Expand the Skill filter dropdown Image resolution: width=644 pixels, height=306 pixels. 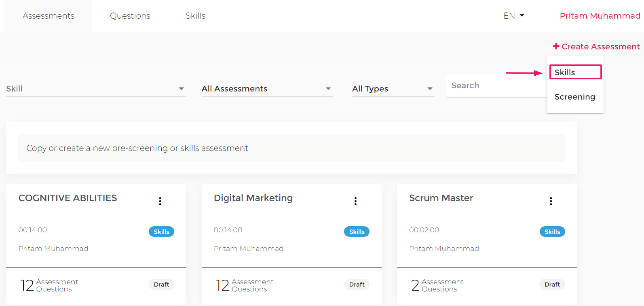tap(96, 89)
